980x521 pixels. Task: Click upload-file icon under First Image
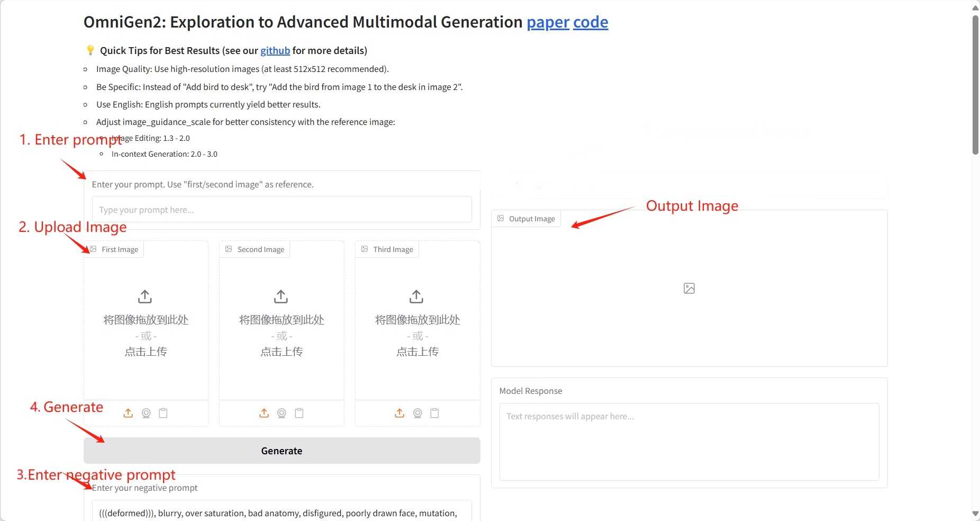click(128, 413)
